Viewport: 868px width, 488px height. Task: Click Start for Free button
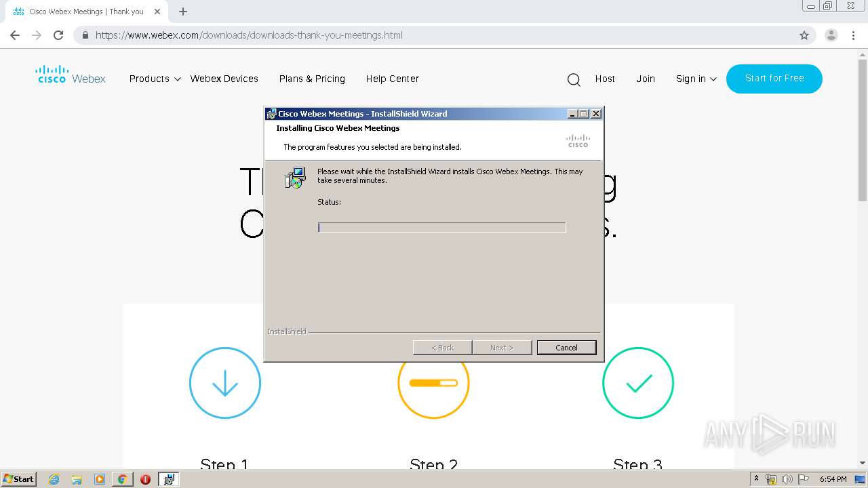tap(774, 79)
